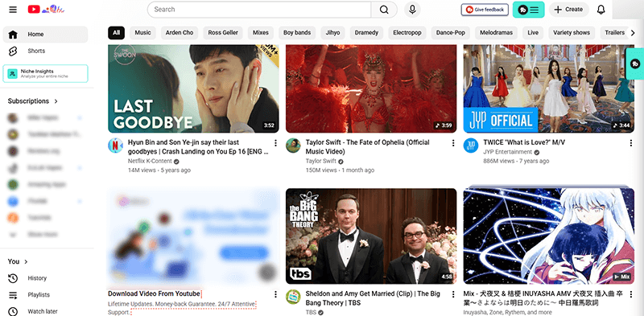The width and height of the screenshot is (644, 316).
Task: Expand the You section
Action: [18, 261]
